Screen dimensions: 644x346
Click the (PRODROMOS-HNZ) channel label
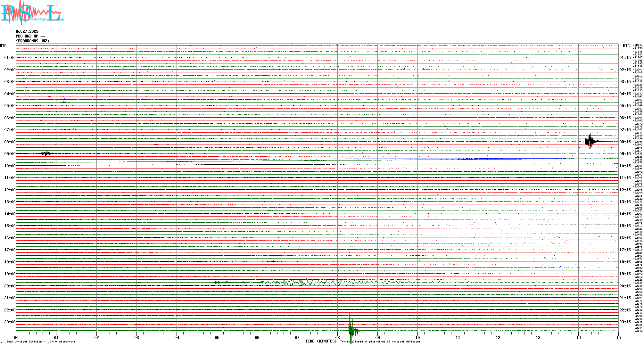point(33,41)
